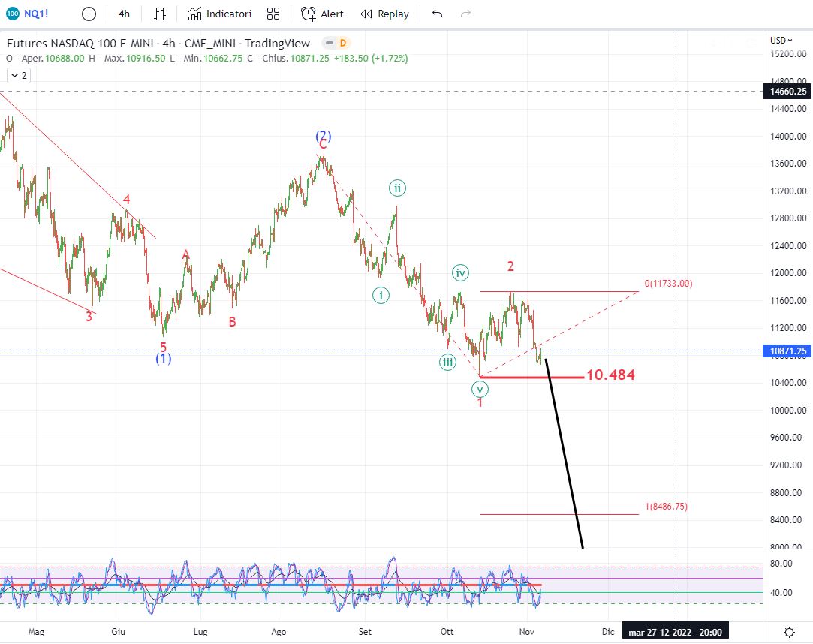Open the NQ1! symbol search

tap(28, 14)
